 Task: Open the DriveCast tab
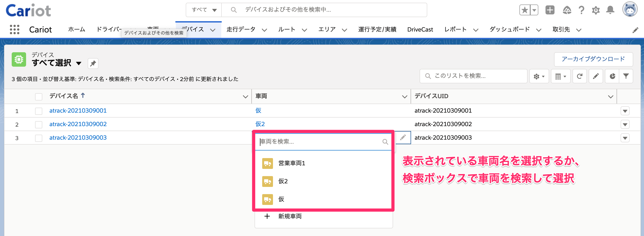pos(420,29)
